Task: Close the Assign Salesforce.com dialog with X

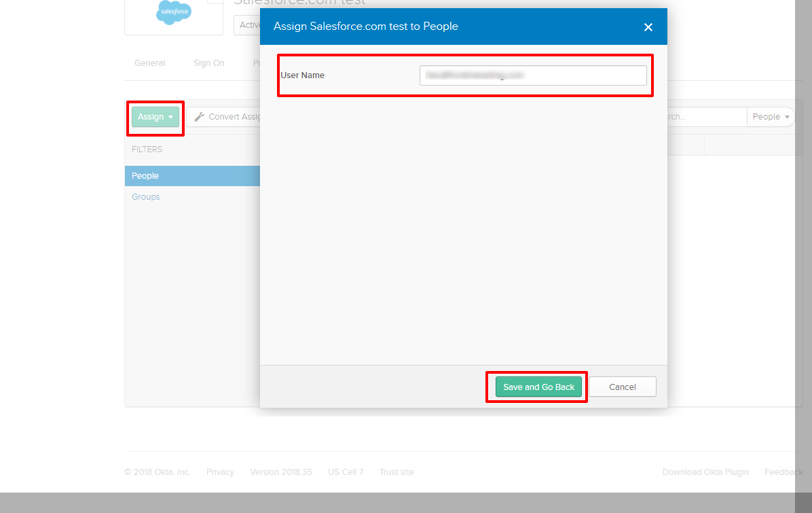Action: click(648, 27)
